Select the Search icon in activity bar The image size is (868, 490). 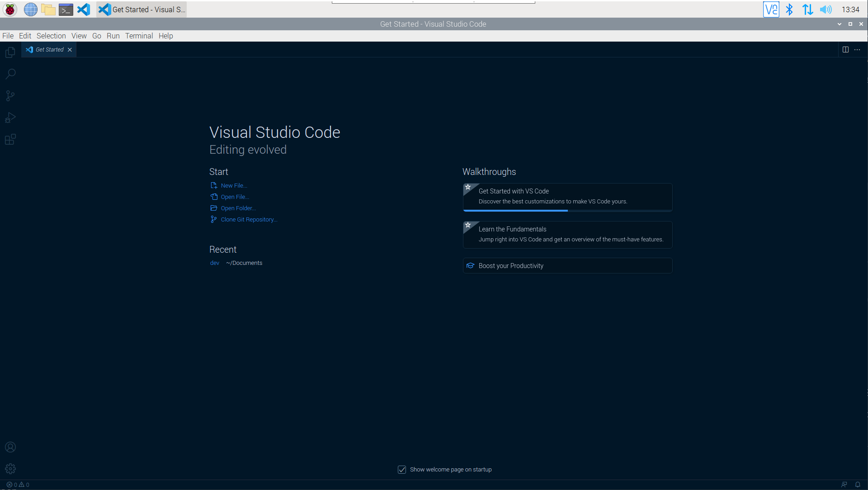(x=10, y=74)
